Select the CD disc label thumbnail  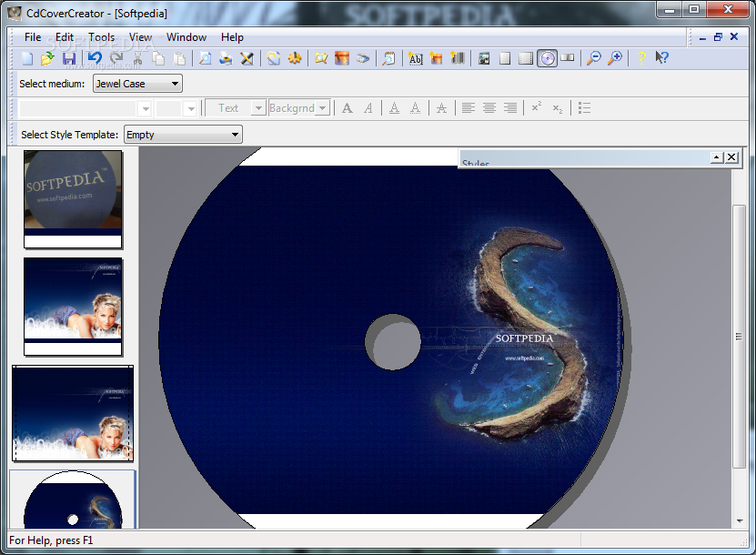coord(73,499)
